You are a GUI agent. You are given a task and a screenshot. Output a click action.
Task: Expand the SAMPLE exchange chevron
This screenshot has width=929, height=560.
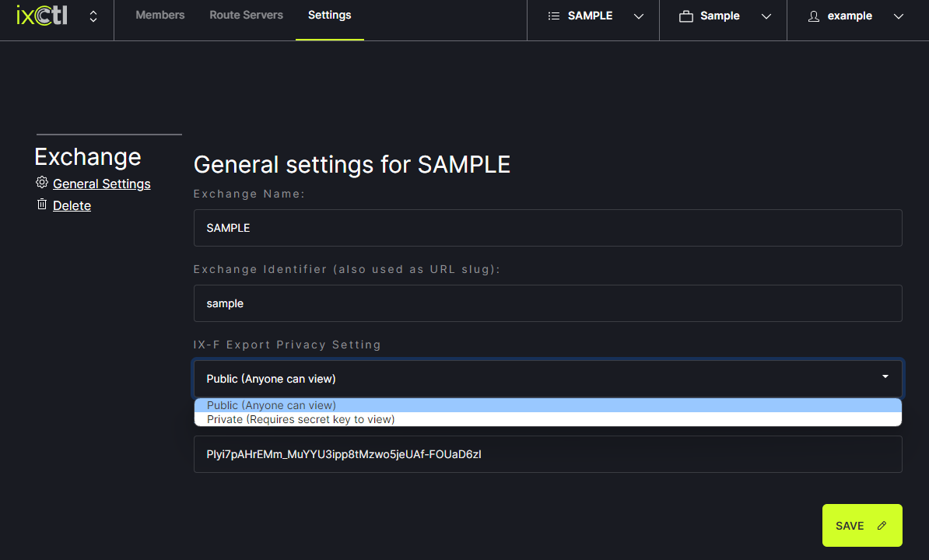639,16
